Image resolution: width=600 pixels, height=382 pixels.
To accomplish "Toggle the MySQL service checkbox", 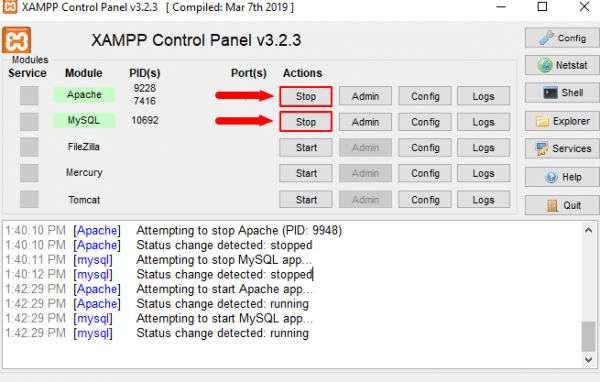I will 29,121.
